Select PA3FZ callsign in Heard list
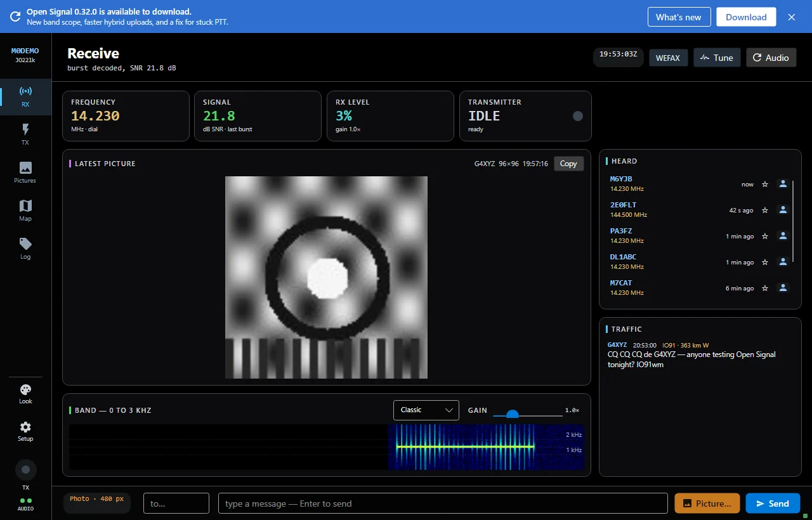Viewport: 812px width, 520px height. coord(621,231)
